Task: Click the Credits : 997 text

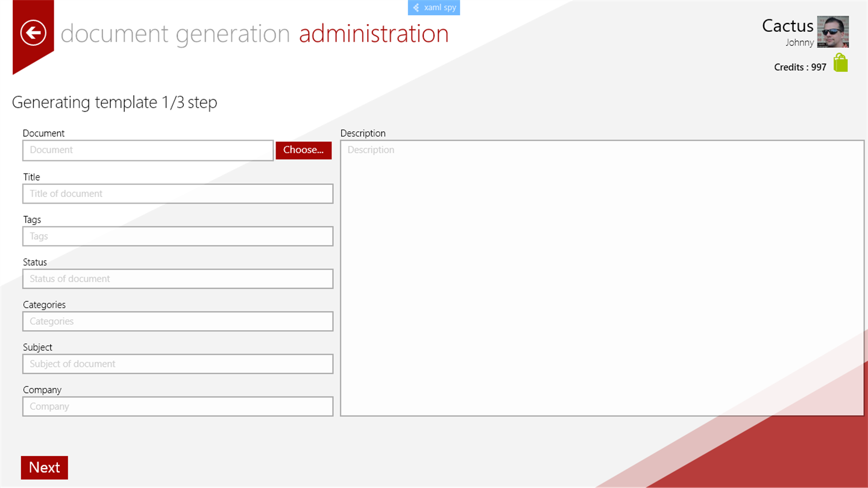Action: click(x=800, y=67)
